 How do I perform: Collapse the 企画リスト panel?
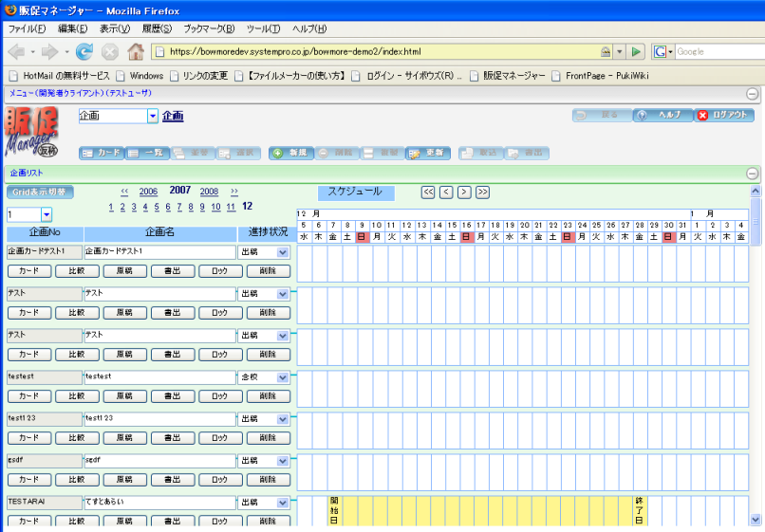(x=753, y=174)
